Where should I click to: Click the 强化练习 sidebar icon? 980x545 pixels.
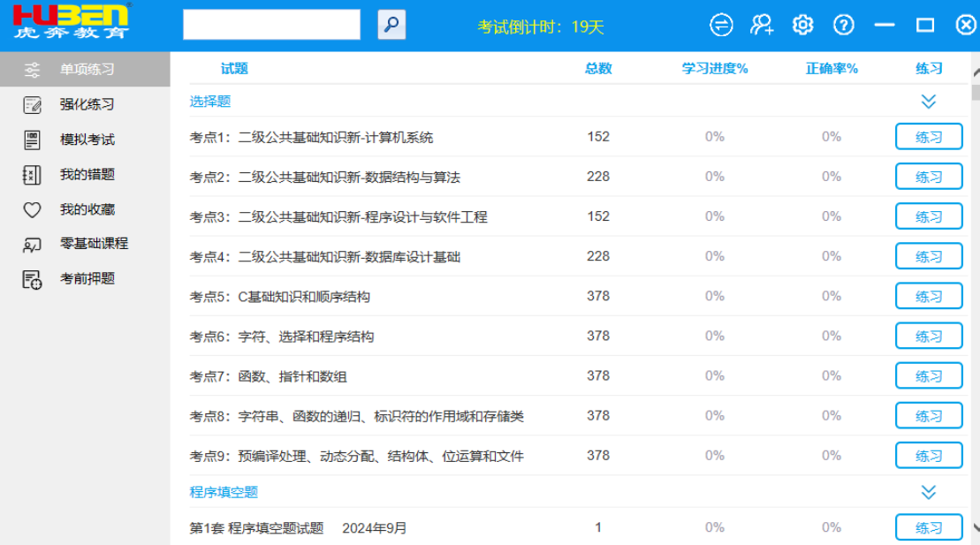32,104
